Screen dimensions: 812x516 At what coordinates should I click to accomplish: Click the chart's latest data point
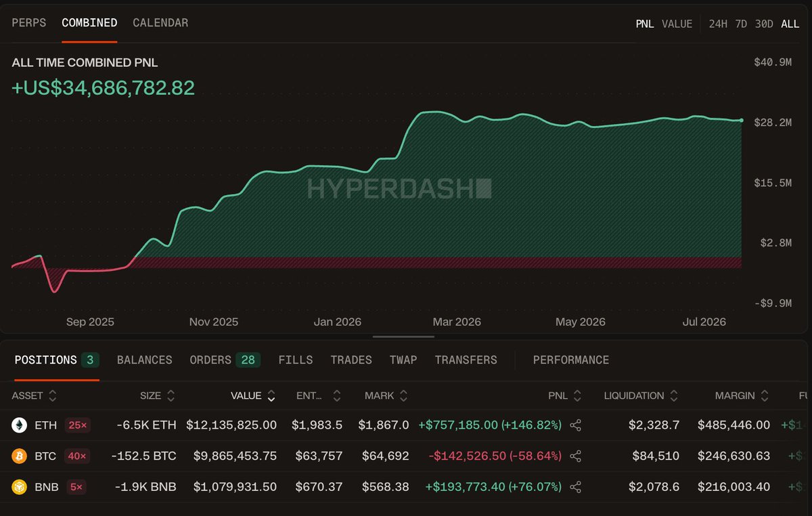point(742,121)
